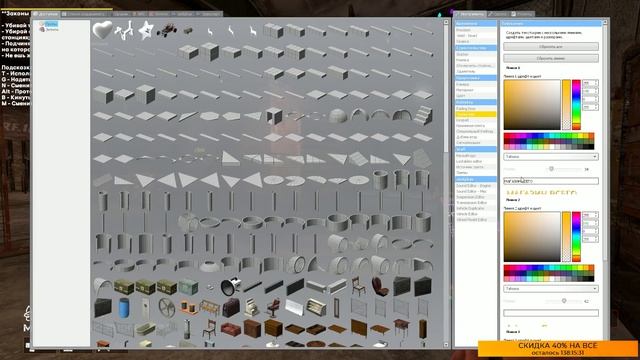Viewport: 640px width, 360px height.
Task: Click the line 1 text input field
Action: coord(551,181)
